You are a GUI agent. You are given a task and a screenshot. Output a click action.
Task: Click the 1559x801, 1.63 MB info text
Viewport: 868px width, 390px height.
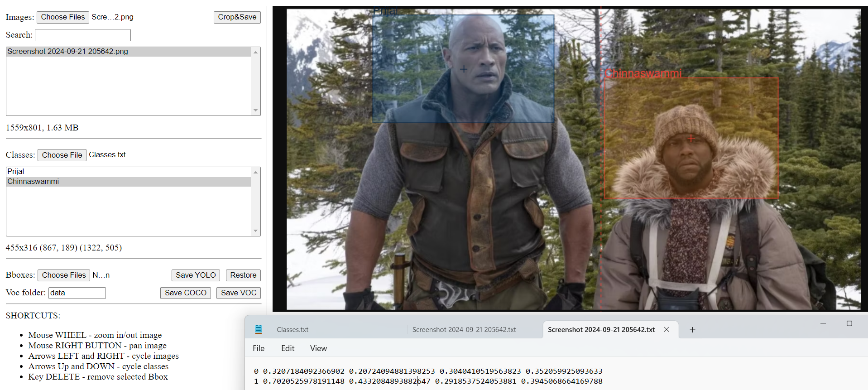42,128
